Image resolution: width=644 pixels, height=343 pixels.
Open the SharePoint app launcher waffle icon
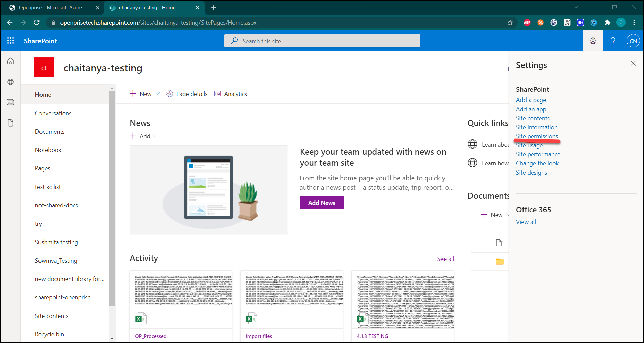pos(11,41)
